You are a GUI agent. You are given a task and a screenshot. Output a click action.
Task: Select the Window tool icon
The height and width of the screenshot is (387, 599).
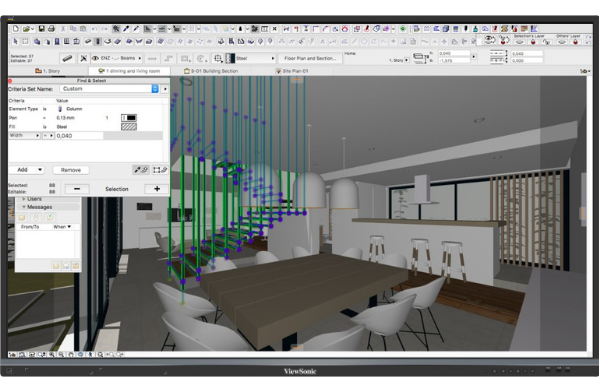[x=66, y=41]
